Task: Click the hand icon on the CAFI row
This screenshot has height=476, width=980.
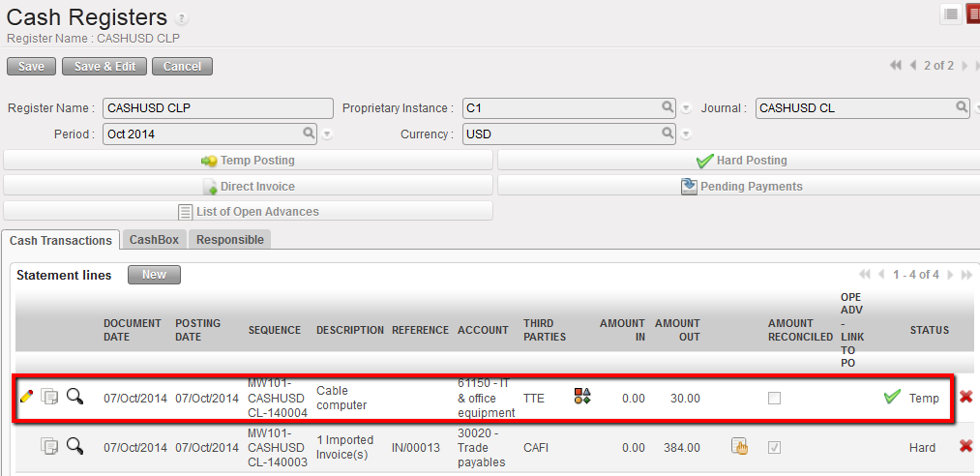Action: click(x=740, y=446)
